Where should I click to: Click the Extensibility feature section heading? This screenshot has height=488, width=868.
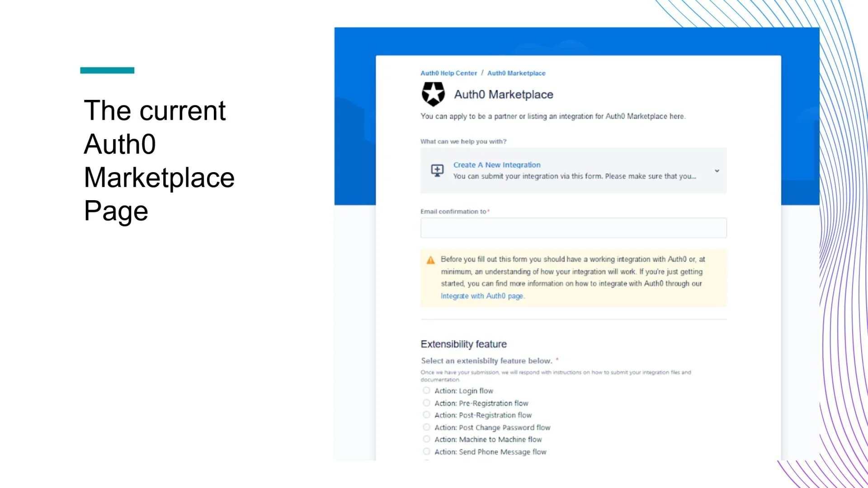click(x=463, y=344)
